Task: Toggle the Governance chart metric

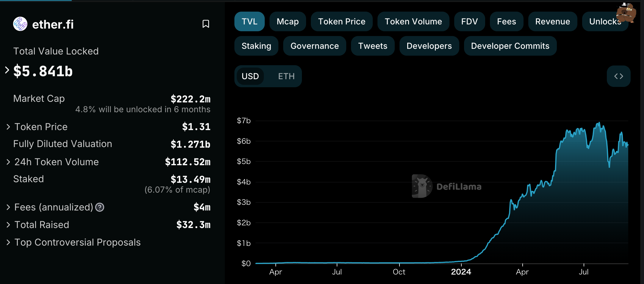Action: (314, 46)
